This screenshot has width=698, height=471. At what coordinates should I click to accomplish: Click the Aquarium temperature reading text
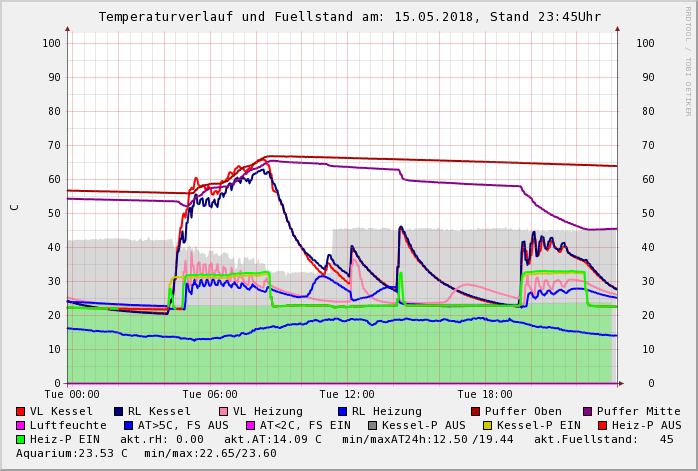(72, 453)
